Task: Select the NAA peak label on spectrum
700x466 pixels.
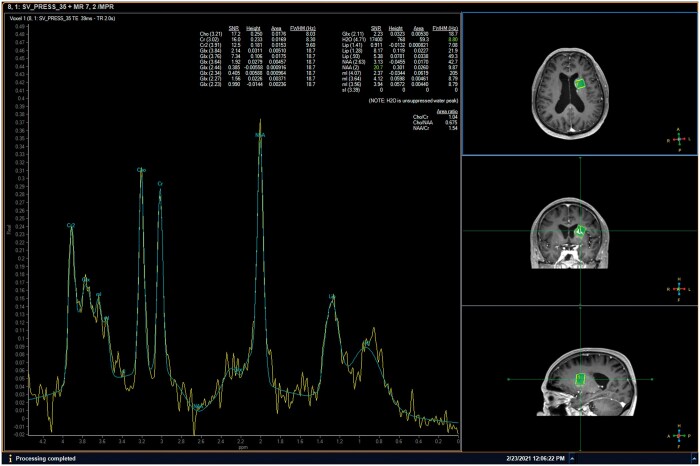Action: pos(260,134)
